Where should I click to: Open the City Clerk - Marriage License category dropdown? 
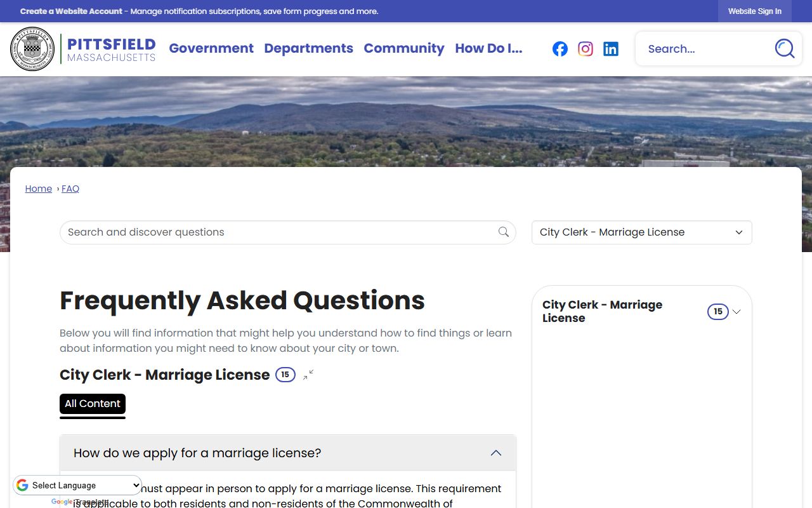[641, 232]
